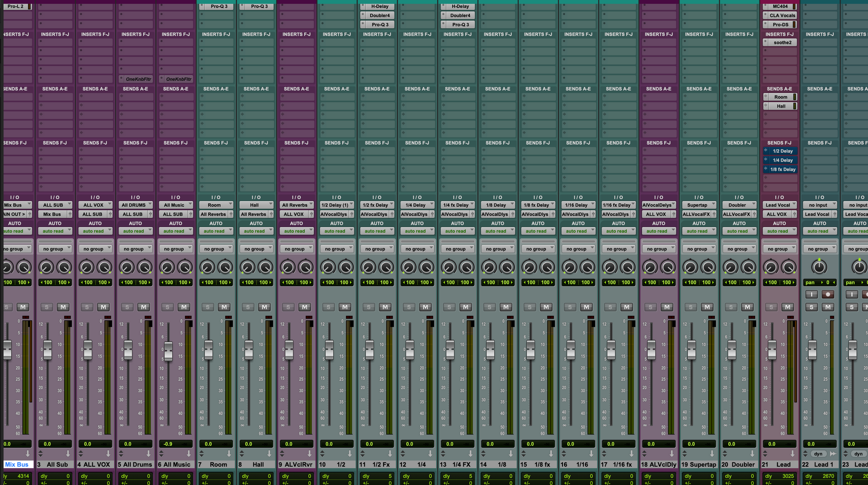This screenshot has width=868, height=485.
Task: Open the Pro-L 2 insert on Mix Bus
Action: coord(16,6)
